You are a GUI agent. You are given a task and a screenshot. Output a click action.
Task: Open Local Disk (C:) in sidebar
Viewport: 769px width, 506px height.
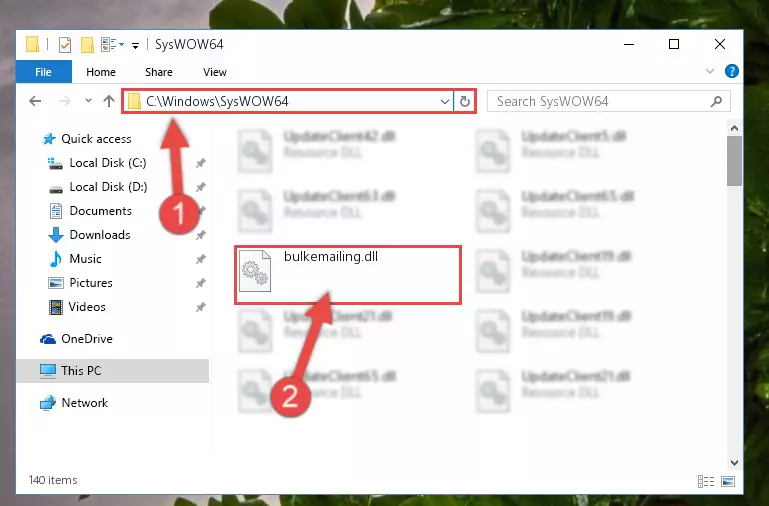click(108, 163)
